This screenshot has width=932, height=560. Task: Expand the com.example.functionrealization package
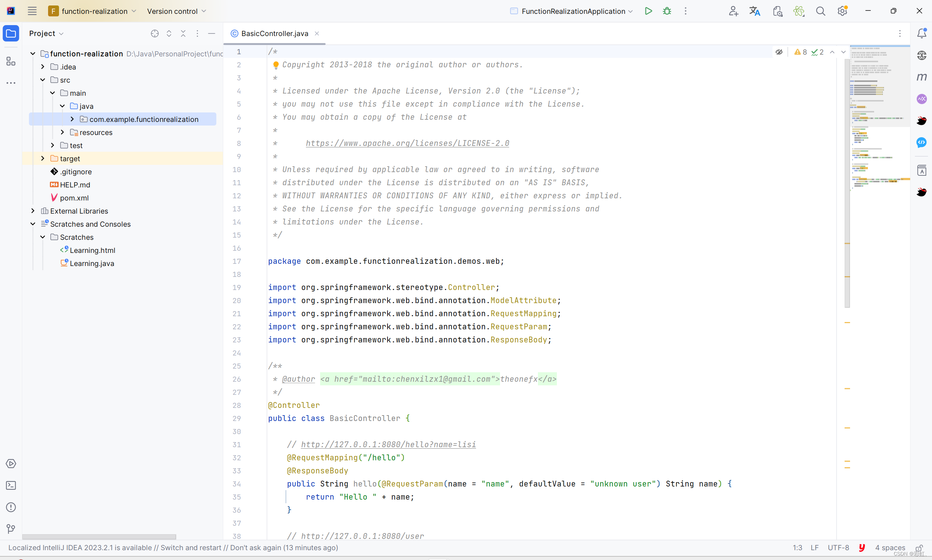tap(72, 119)
